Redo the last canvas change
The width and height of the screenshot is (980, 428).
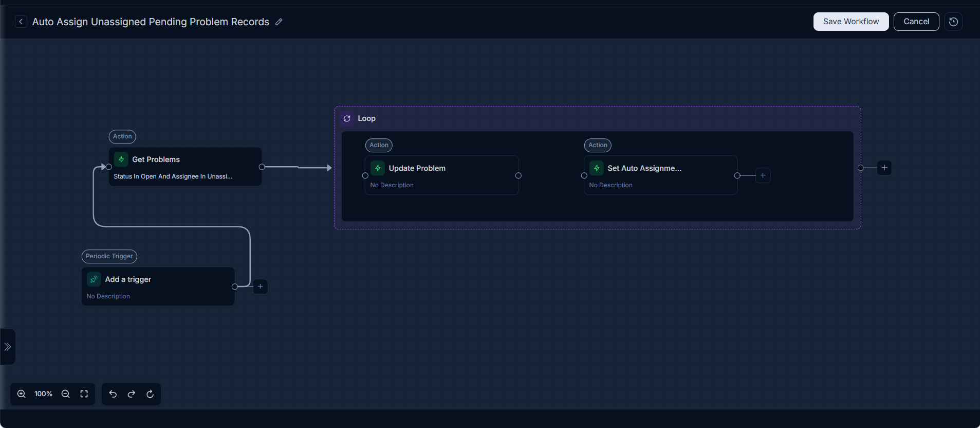click(x=132, y=394)
